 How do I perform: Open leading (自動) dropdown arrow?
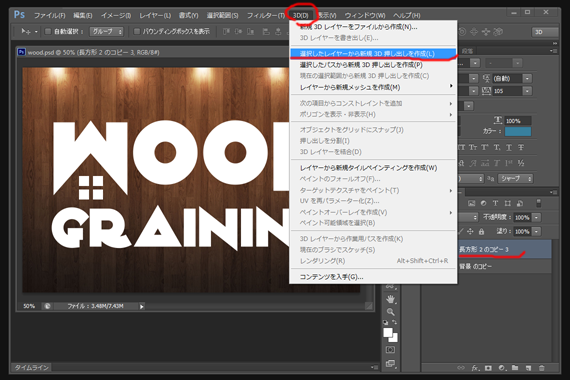tap(527, 78)
